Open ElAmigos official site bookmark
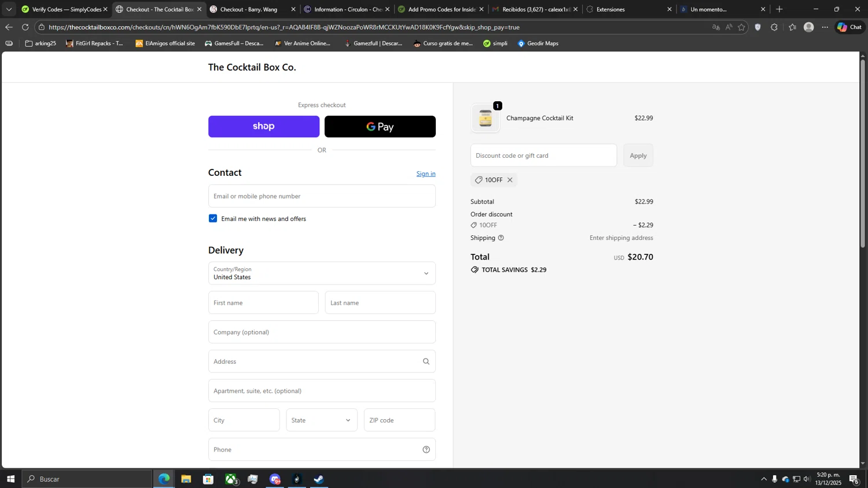The height and width of the screenshot is (488, 868). (165, 43)
